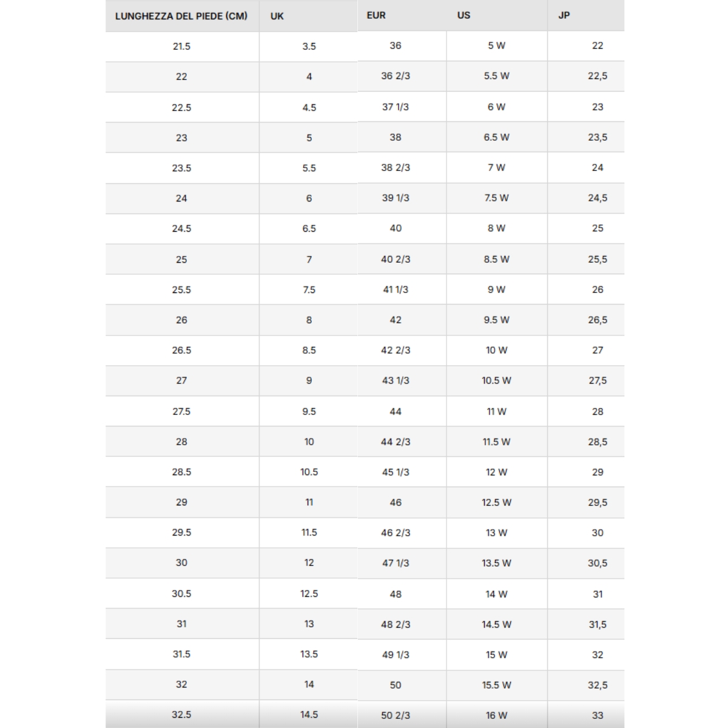Click the UK column header
This screenshot has height=728, width=728.
point(277,16)
